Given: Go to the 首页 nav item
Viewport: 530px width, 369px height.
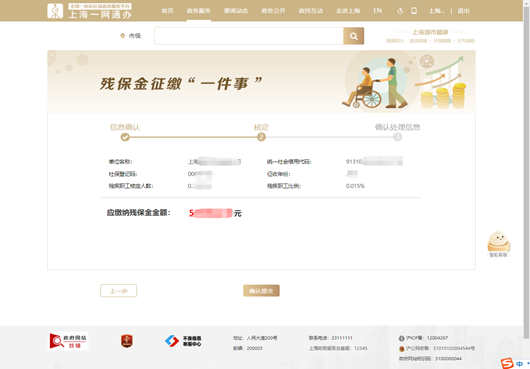Looking at the screenshot, I should tap(167, 11).
